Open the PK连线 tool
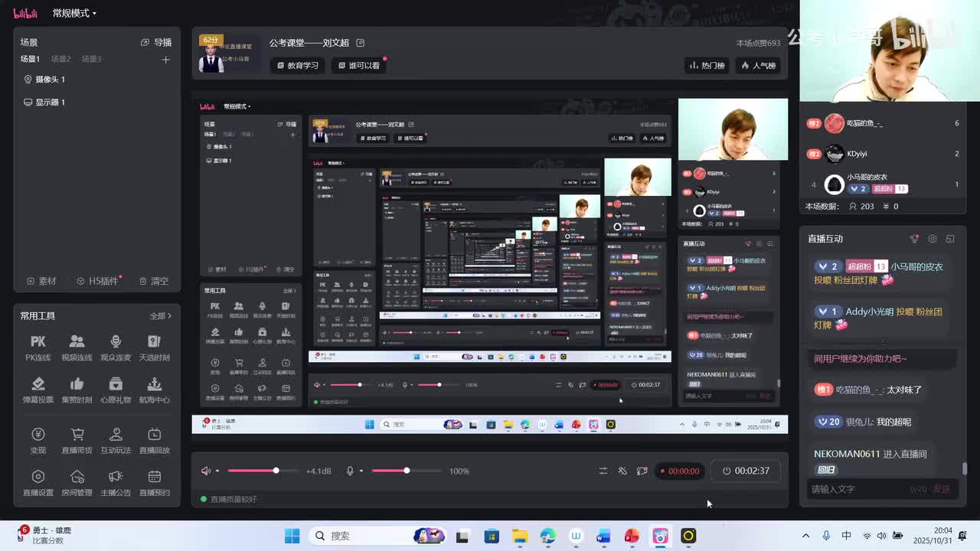Image resolution: width=980 pixels, height=551 pixels. 38,347
